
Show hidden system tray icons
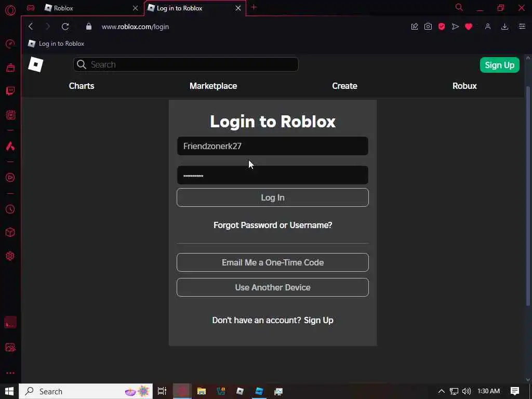pyautogui.click(x=441, y=391)
